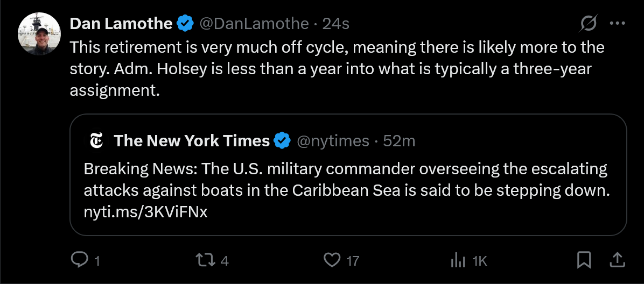Viewport: 644px width, 284px height.
Task: Click Dan Lamothe's blue verified badge
Action: pos(185,24)
